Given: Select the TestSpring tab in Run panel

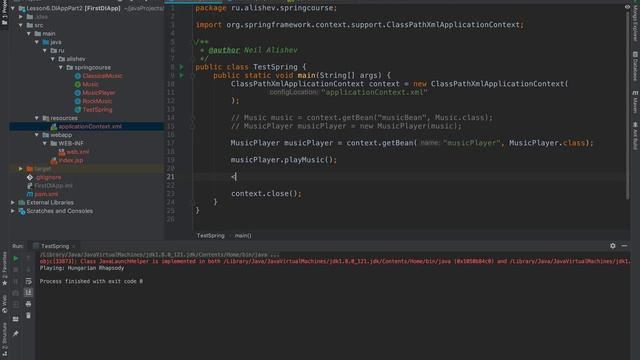Looking at the screenshot, I should point(54,246).
